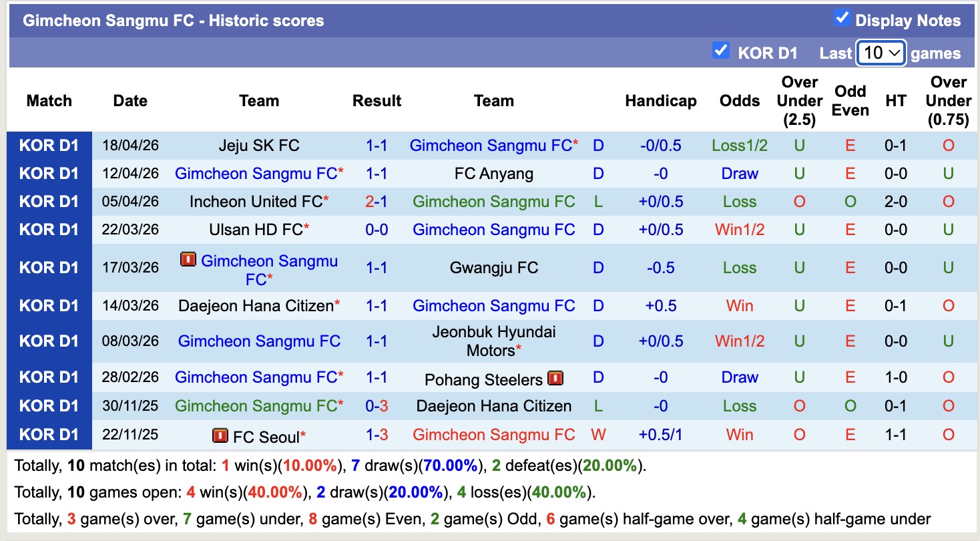
Task: Change the games count selector from 10
Action: 881,52
